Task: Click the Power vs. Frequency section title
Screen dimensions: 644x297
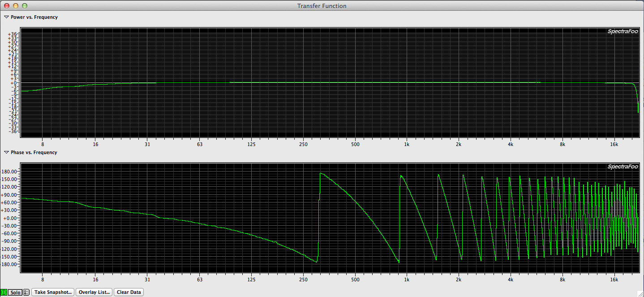Action: click(x=34, y=17)
